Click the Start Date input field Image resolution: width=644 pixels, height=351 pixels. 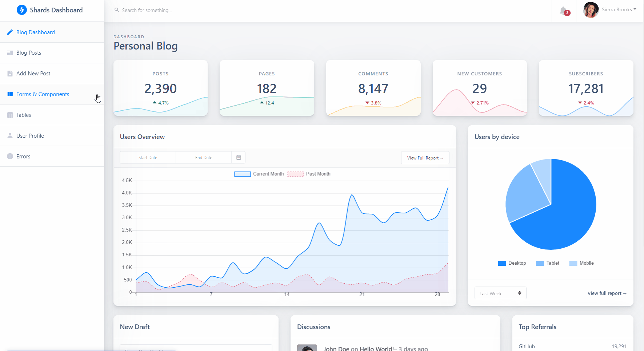tap(148, 157)
